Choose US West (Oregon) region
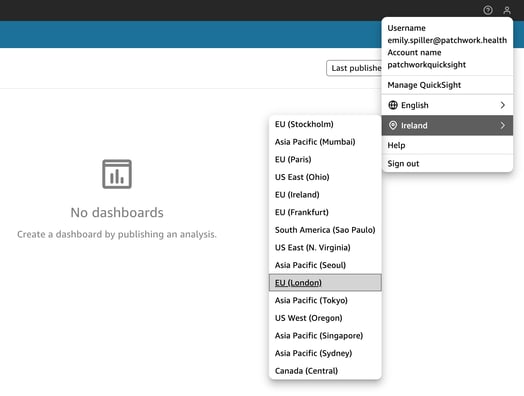 click(325, 318)
